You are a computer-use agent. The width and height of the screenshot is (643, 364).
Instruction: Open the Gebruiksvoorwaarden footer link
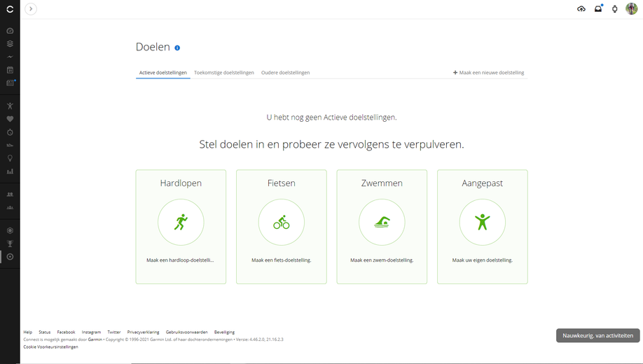coord(186,332)
